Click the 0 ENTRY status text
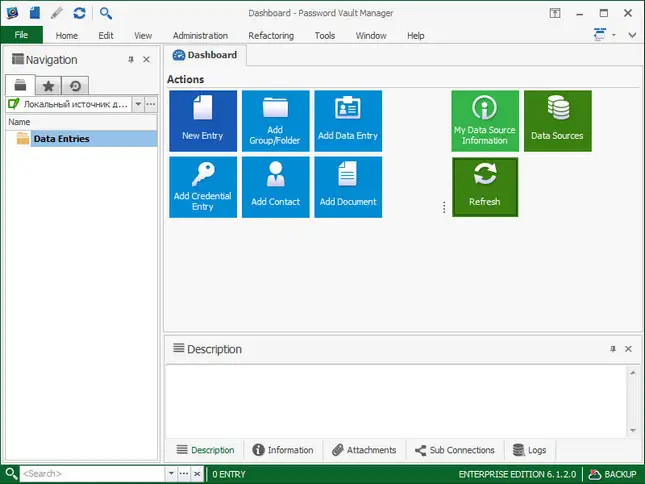 pos(229,475)
